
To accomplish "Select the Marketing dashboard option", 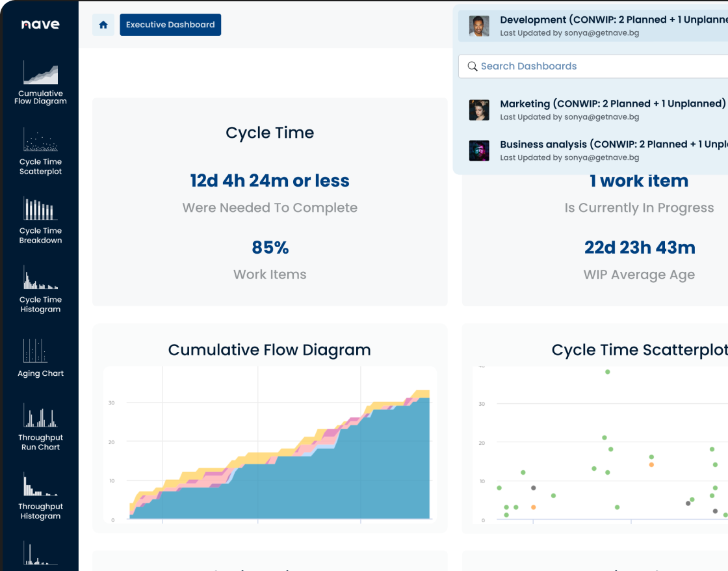I will click(611, 109).
